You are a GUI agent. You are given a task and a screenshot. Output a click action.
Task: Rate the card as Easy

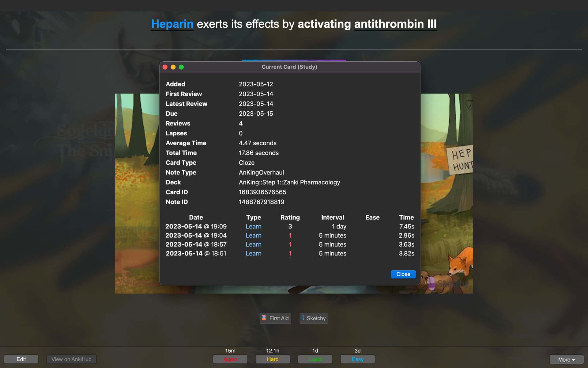coord(357,359)
